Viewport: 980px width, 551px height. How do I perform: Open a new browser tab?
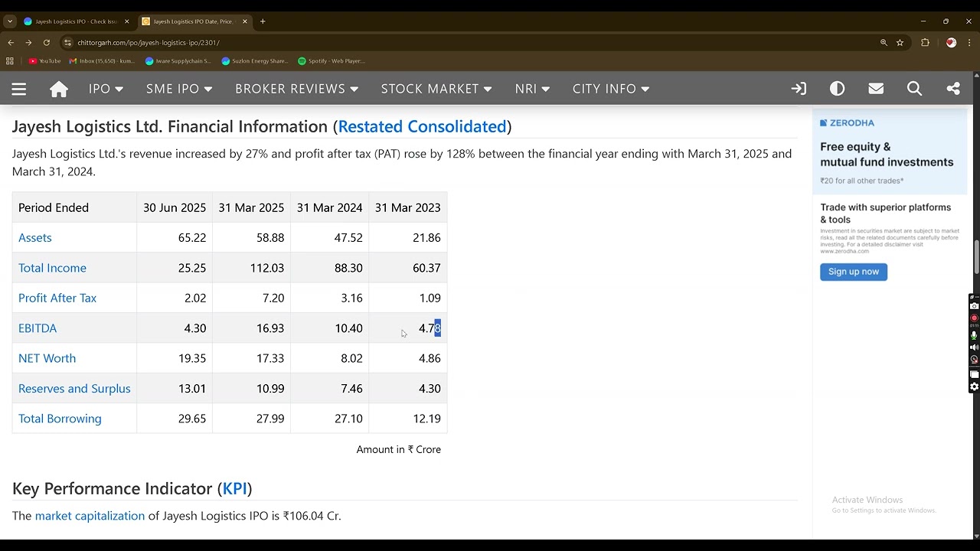click(263, 21)
